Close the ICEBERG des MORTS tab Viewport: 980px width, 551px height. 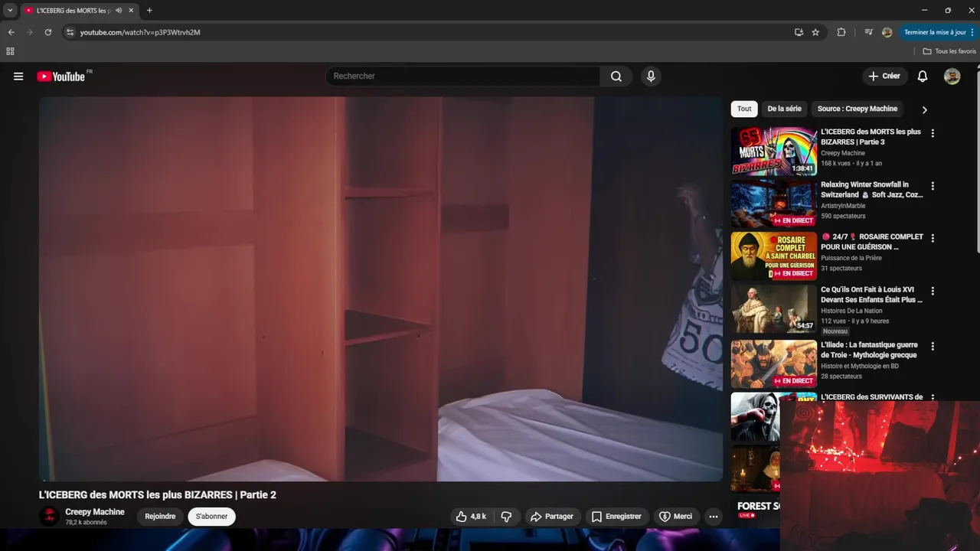click(131, 11)
